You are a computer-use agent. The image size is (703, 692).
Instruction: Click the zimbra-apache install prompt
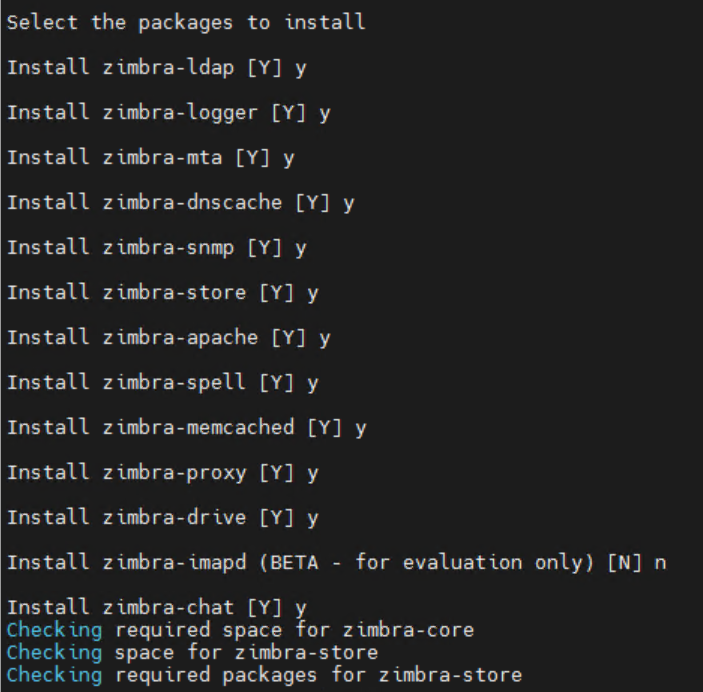[168, 338]
